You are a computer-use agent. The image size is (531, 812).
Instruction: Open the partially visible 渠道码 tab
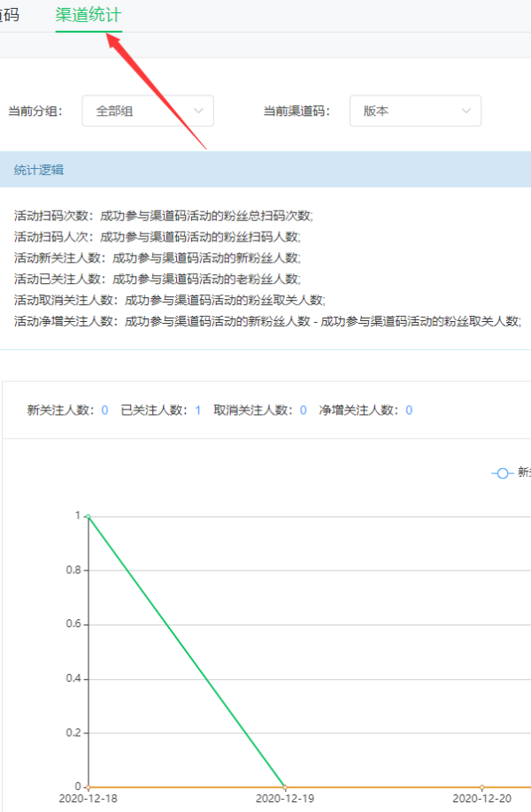click(11, 15)
